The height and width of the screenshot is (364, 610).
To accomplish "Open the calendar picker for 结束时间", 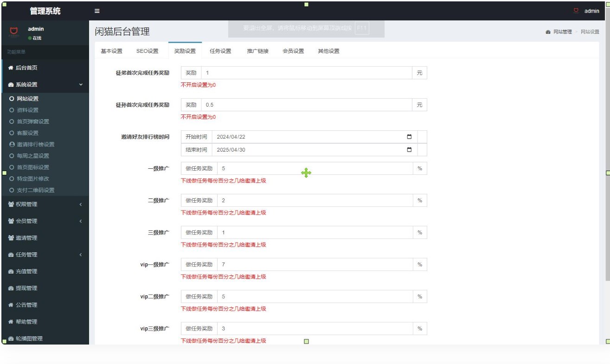I will click(x=409, y=150).
